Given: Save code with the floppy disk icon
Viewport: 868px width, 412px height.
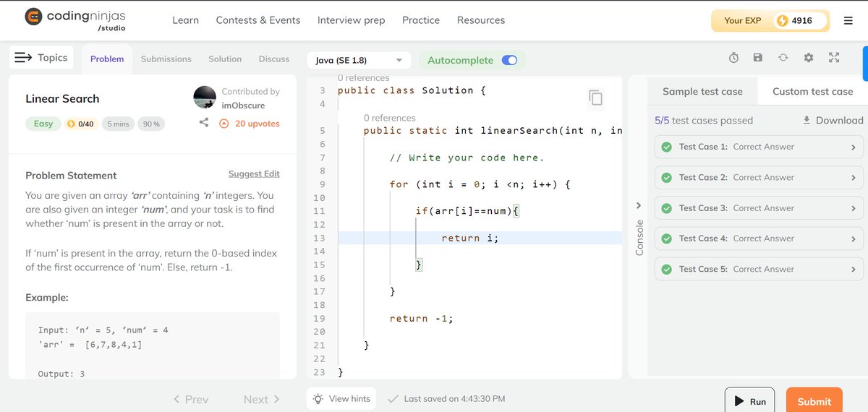Looking at the screenshot, I should [x=758, y=58].
